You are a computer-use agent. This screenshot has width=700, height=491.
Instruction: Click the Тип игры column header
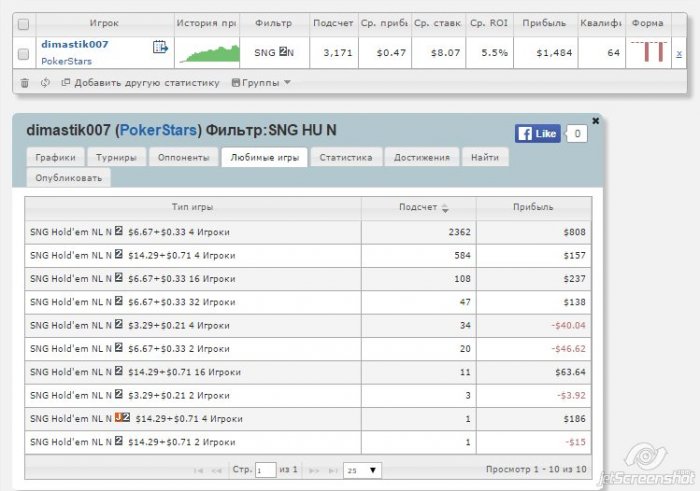pos(192,207)
